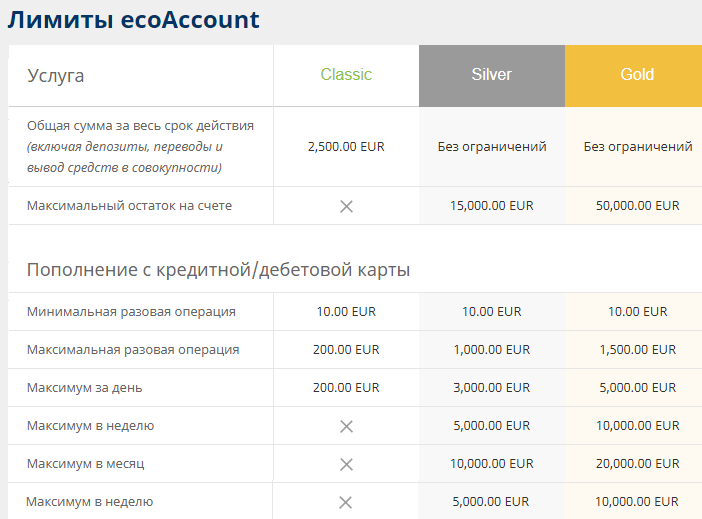Click the 20,000.00 EUR Gold monthly cell
Screen dimensions: 702x519
click(x=638, y=464)
